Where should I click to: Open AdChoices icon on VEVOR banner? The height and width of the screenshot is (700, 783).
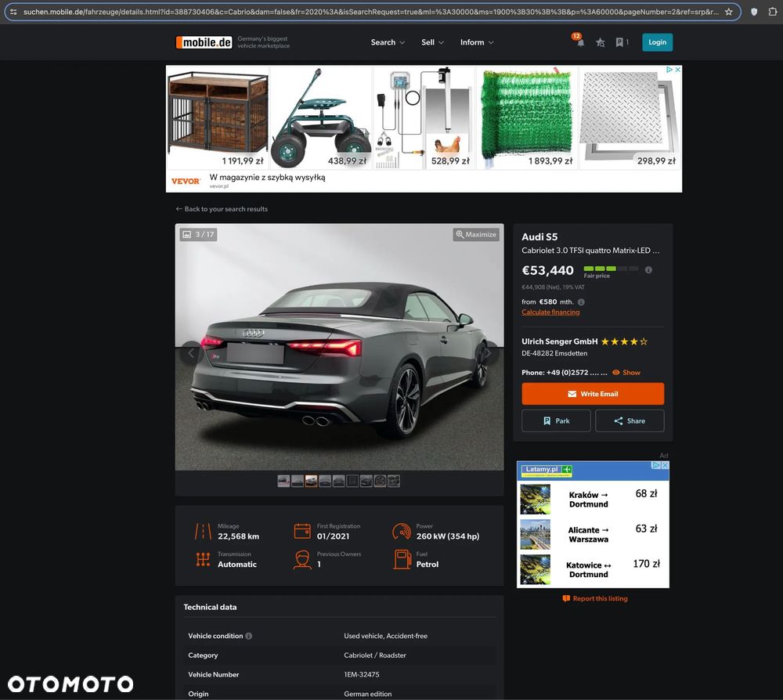[x=669, y=70]
